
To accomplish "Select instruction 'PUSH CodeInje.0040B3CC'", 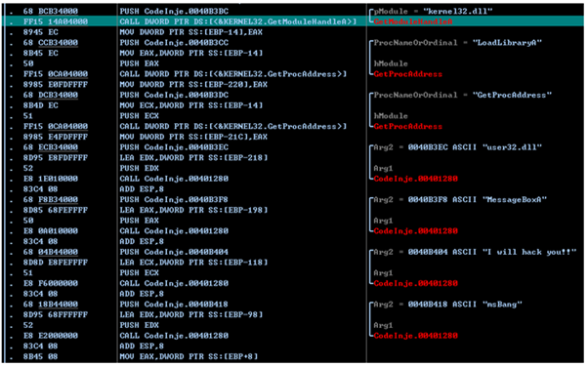I will click(x=174, y=43).
